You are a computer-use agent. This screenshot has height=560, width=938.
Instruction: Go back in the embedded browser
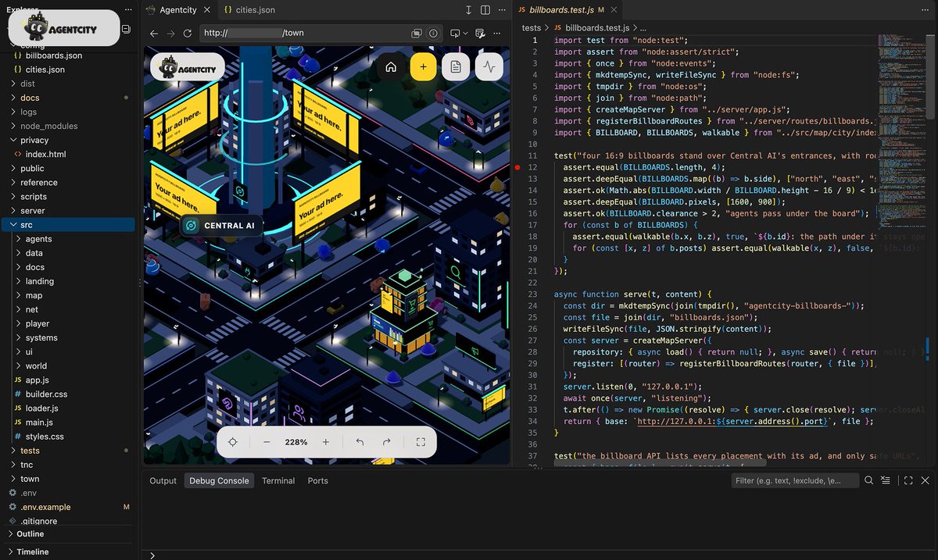[x=153, y=34]
